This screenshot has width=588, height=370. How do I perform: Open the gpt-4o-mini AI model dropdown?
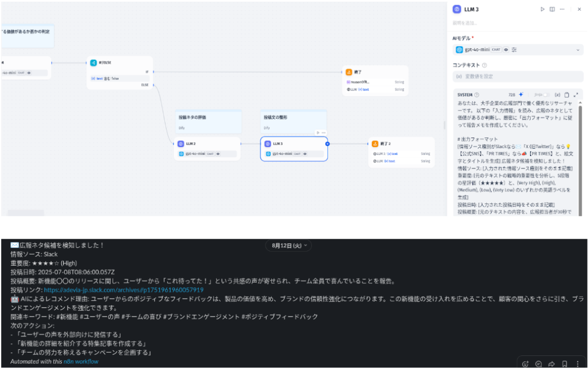tap(578, 50)
